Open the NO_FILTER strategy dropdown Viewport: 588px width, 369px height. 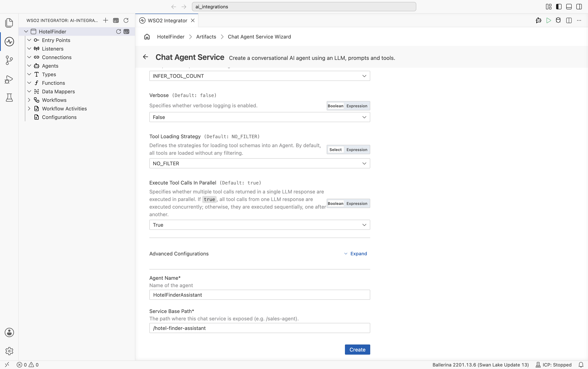259,164
